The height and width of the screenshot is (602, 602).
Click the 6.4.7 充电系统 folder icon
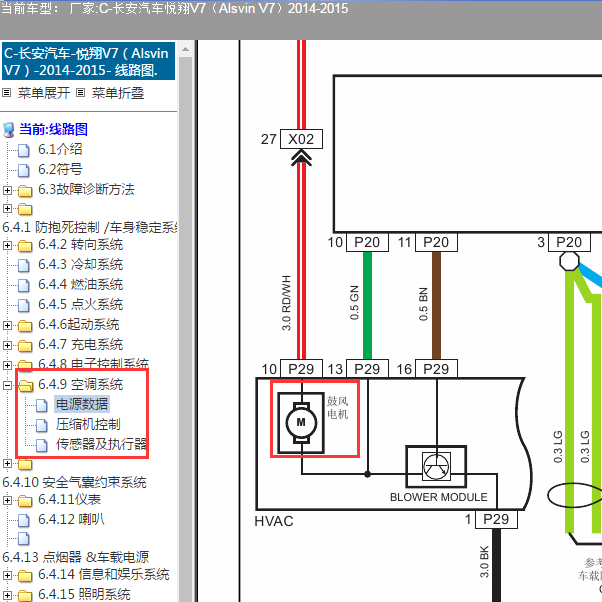click(x=25, y=346)
